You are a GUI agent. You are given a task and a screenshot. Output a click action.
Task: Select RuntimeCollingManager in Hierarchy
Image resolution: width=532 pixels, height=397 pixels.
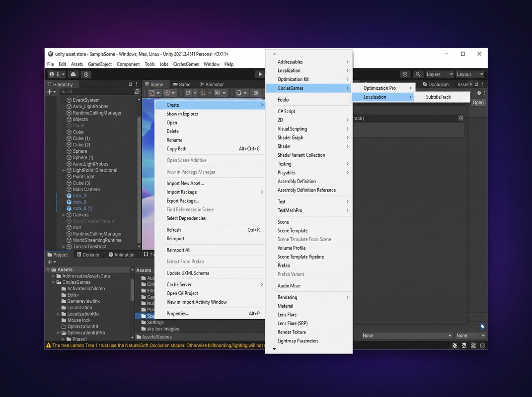pos(97,113)
